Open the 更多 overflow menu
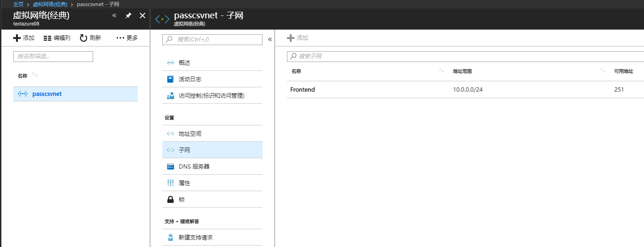 [x=127, y=38]
